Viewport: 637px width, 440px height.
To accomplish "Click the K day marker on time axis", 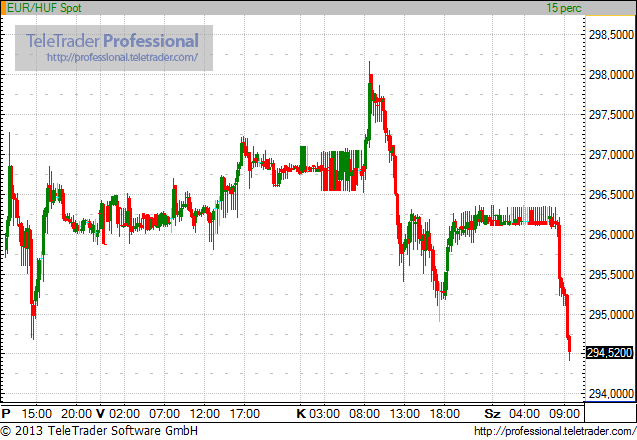I will (x=301, y=414).
